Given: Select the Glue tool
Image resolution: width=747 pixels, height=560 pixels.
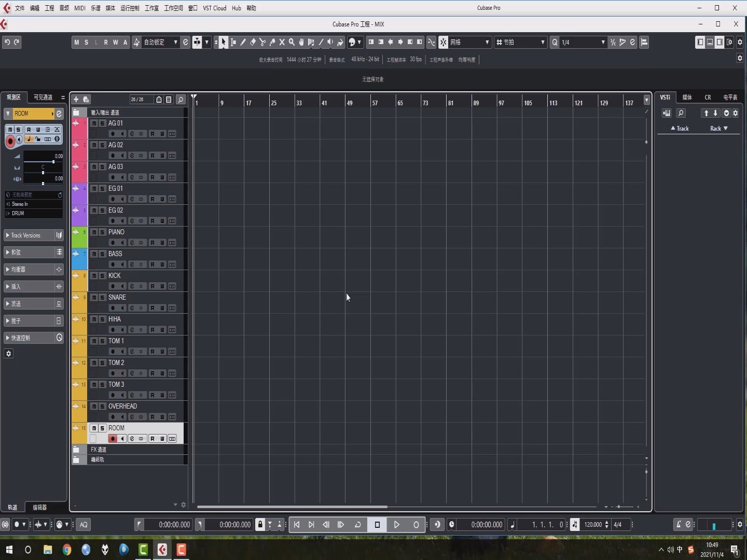Looking at the screenshot, I should pyautogui.click(x=272, y=43).
